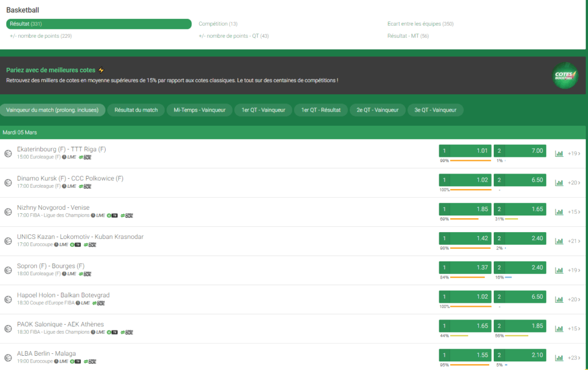Expand +15 more bets for Nizhny Novgorod match
588x370 pixels.
574,212
